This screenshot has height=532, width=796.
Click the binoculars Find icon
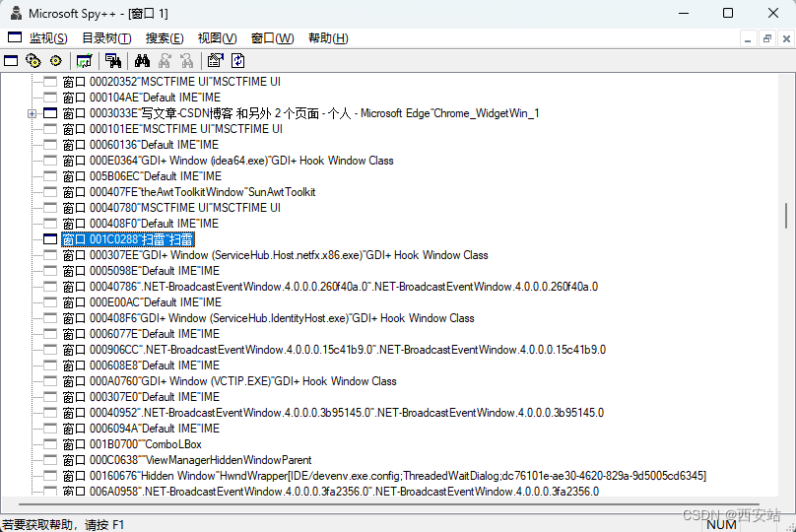click(142, 61)
